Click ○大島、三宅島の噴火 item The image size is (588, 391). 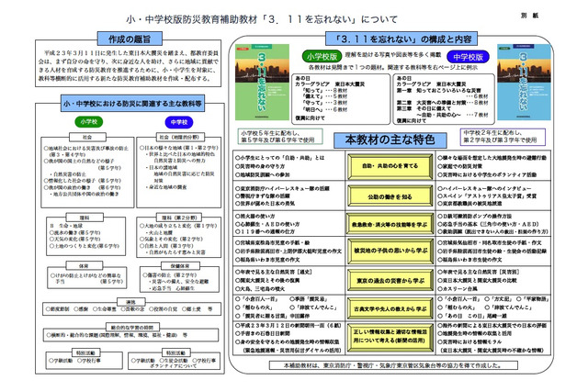point(260,289)
